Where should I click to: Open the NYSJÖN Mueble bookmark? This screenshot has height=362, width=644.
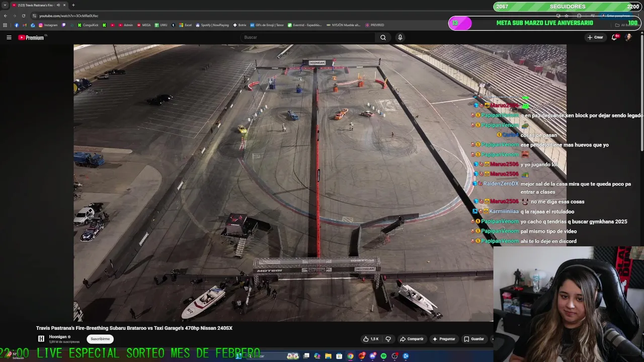point(344,25)
